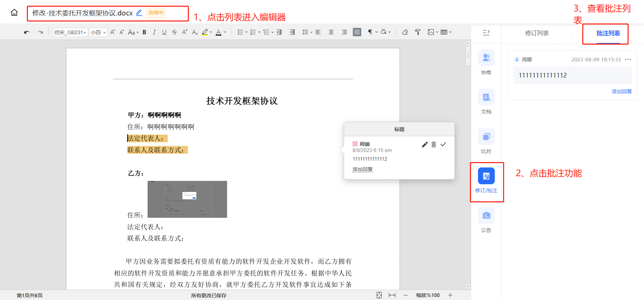Open the font size dropdown 小四
Viewport: 644px width, 300px height.
[98, 32]
